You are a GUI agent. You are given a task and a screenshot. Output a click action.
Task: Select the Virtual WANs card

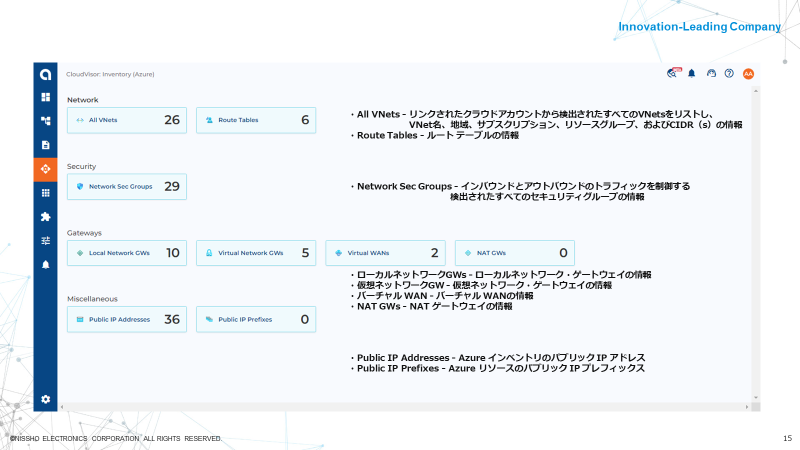pyautogui.click(x=385, y=253)
